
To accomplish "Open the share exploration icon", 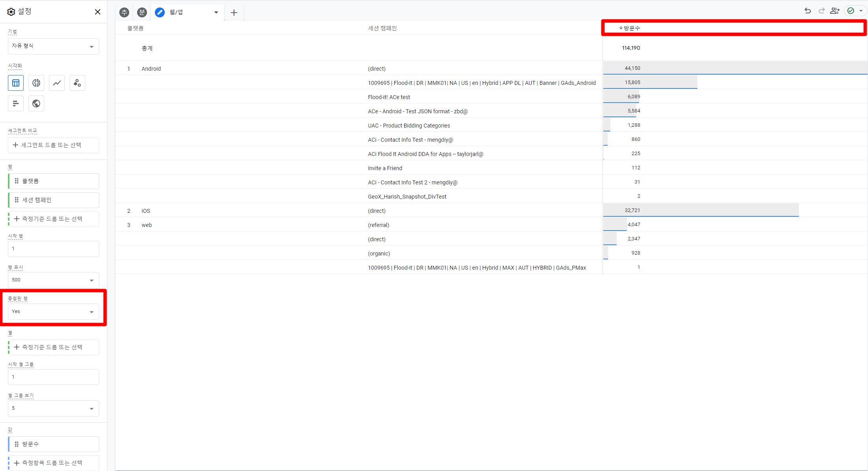I will pos(834,11).
